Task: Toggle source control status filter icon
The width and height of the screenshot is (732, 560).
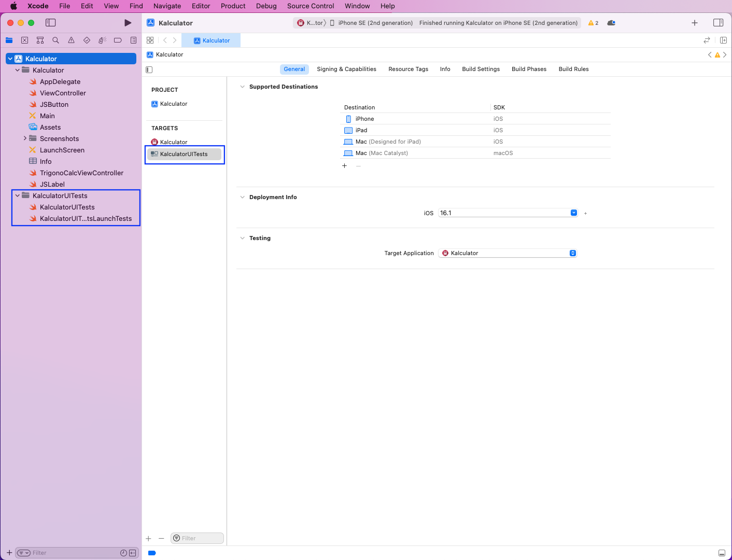Action: click(x=133, y=553)
